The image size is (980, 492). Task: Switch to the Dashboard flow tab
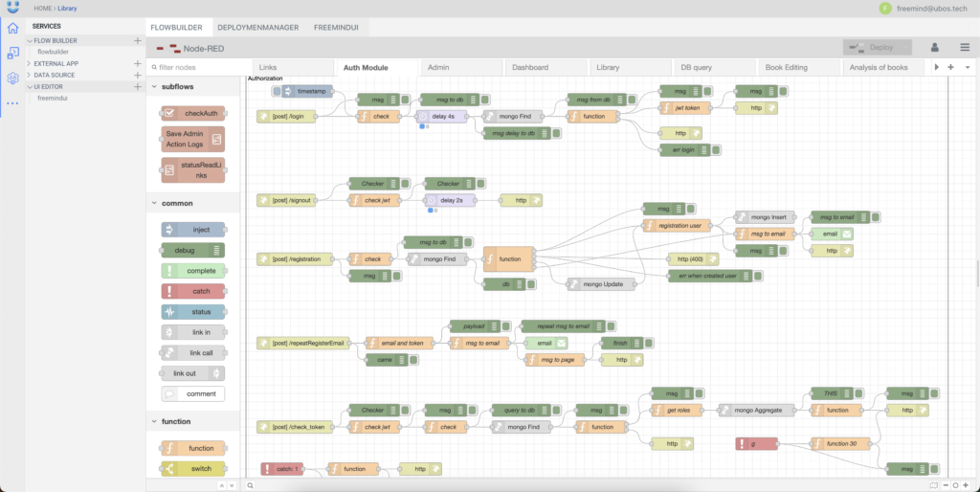[546, 68]
